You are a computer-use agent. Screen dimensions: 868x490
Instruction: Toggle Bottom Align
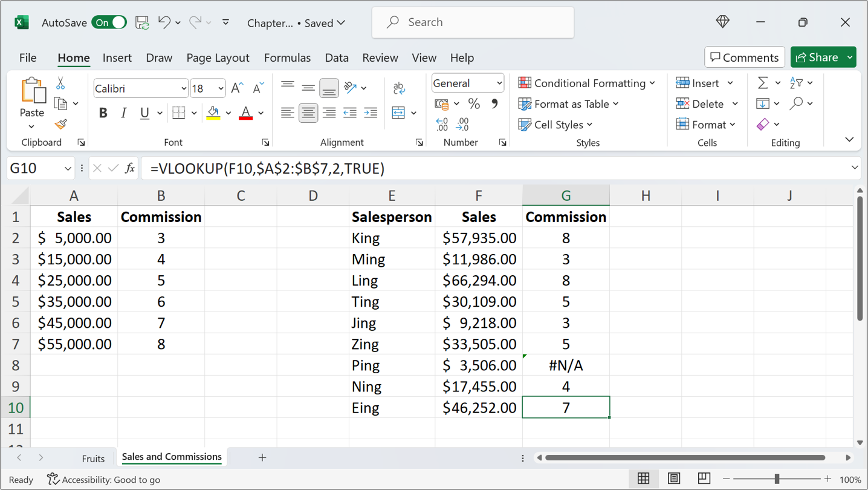pyautogui.click(x=329, y=88)
